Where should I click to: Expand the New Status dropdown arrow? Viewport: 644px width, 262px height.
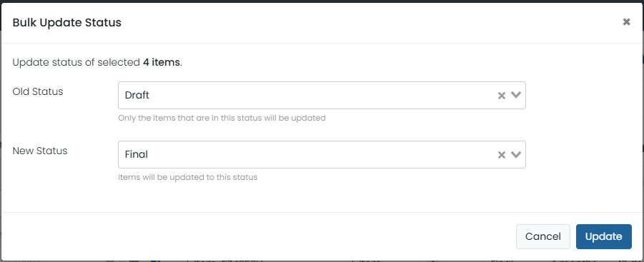click(516, 155)
